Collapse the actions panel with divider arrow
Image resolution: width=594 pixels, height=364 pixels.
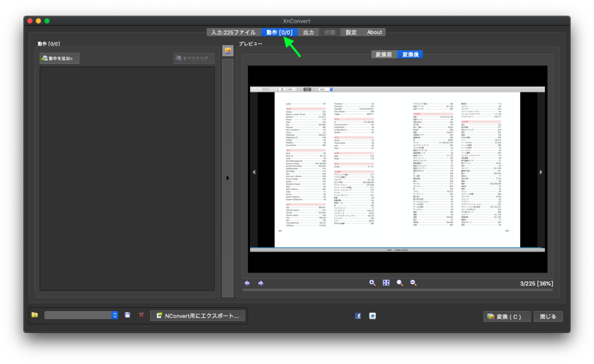click(x=228, y=178)
